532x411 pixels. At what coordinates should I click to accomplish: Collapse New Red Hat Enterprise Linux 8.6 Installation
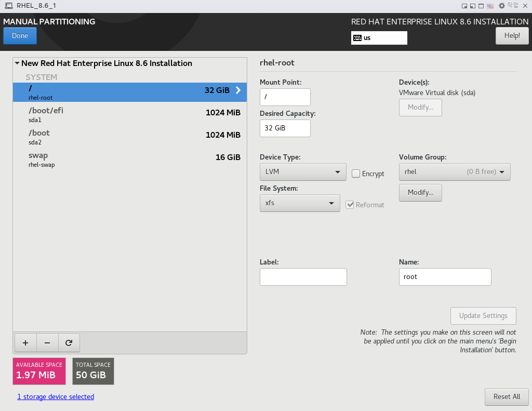17,63
